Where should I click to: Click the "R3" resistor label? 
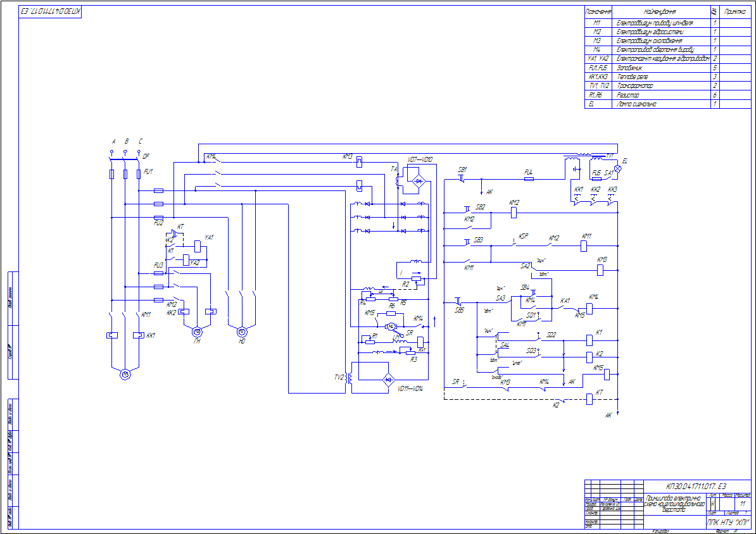coord(413,360)
